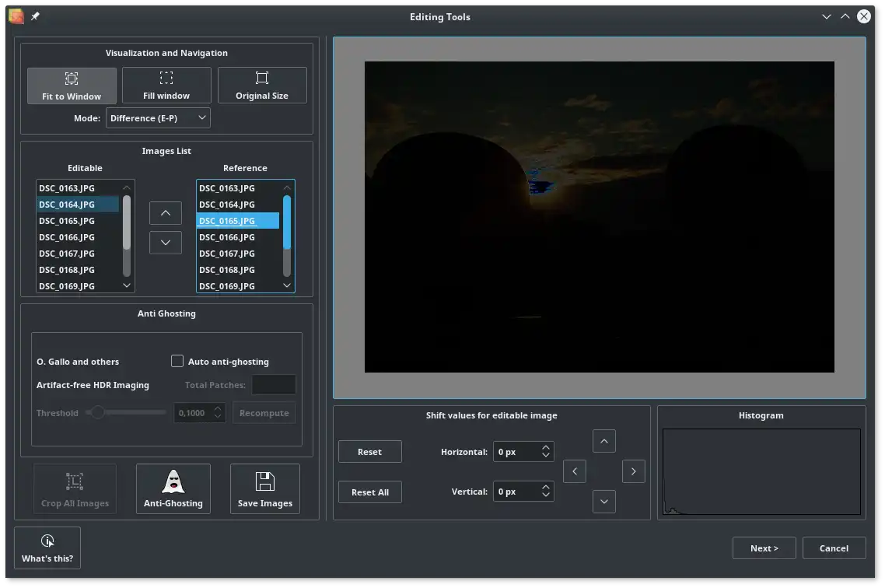The image size is (885, 588).
Task: Select DSC_0167.JPG in the Reference list
Action: [227, 254]
